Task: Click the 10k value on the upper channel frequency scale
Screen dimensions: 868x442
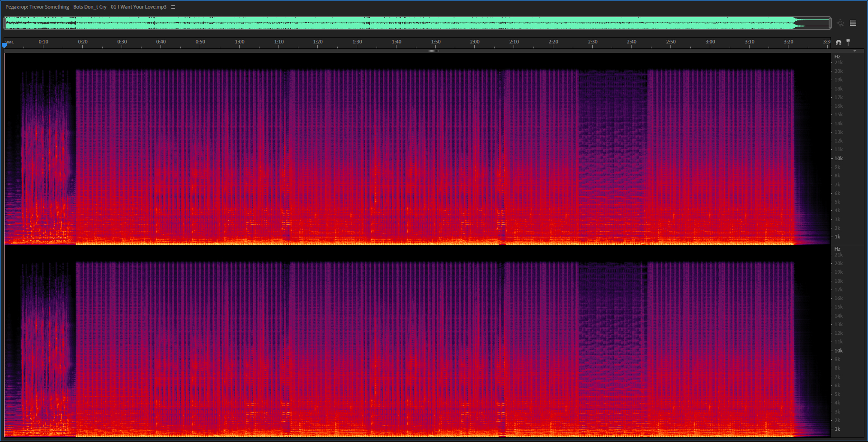Action: (x=839, y=158)
